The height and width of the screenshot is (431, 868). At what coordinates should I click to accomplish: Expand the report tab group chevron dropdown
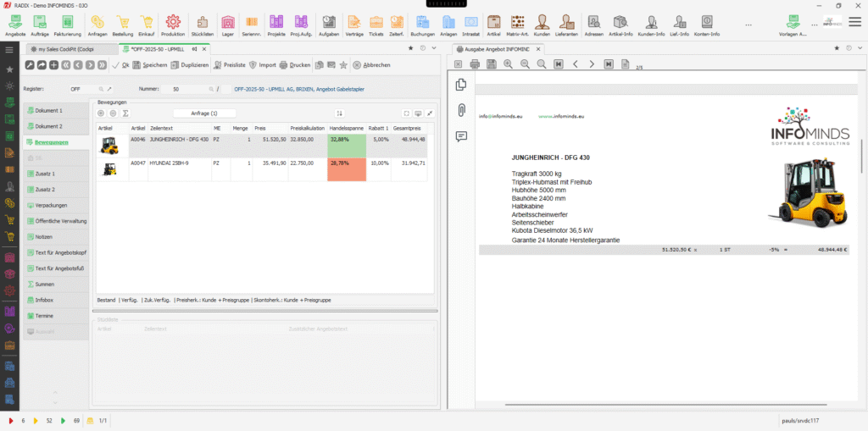(859, 48)
